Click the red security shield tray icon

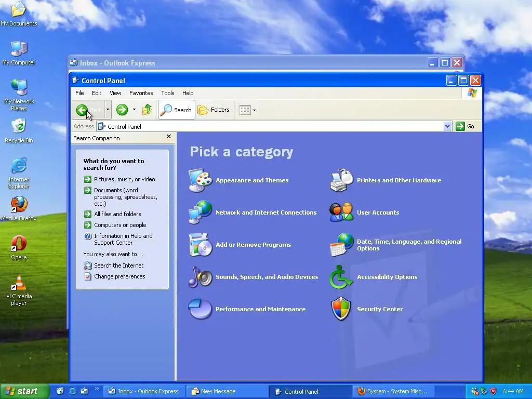point(494,392)
